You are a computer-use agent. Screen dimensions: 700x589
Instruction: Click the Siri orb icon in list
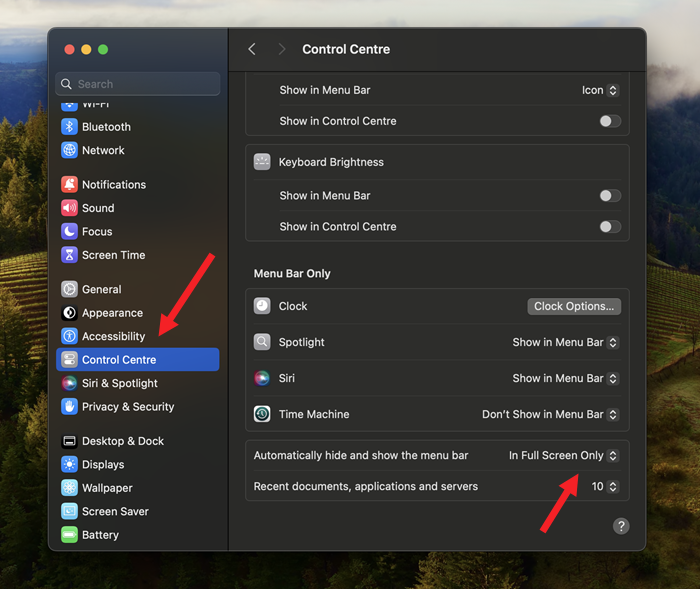point(262,378)
